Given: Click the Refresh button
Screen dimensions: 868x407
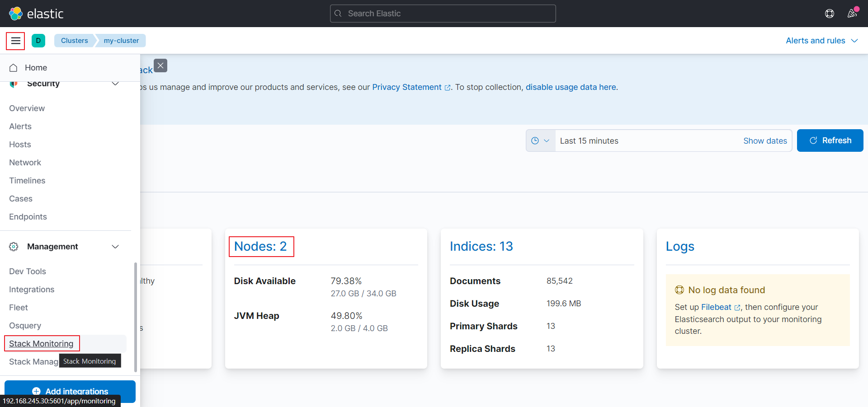Looking at the screenshot, I should click(x=830, y=140).
